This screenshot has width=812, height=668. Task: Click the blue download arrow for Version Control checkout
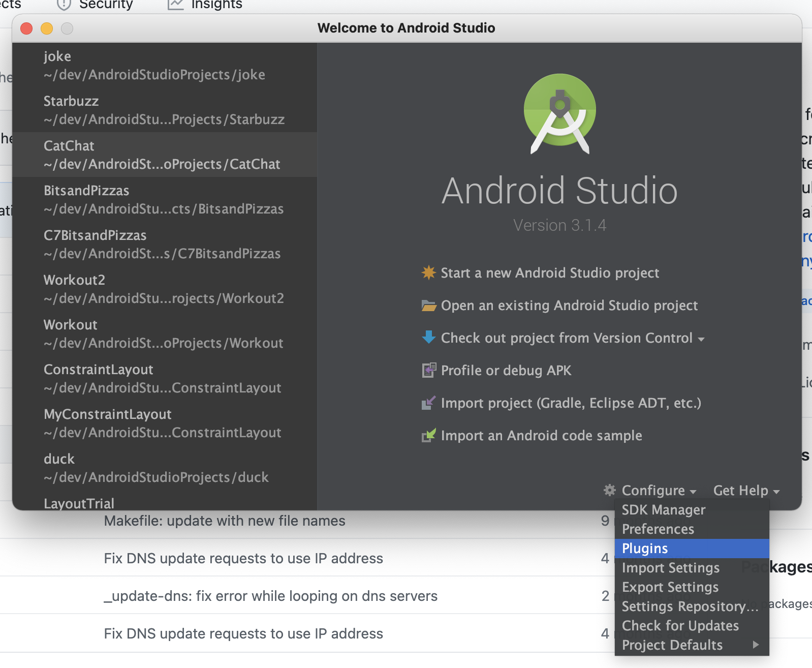(429, 337)
